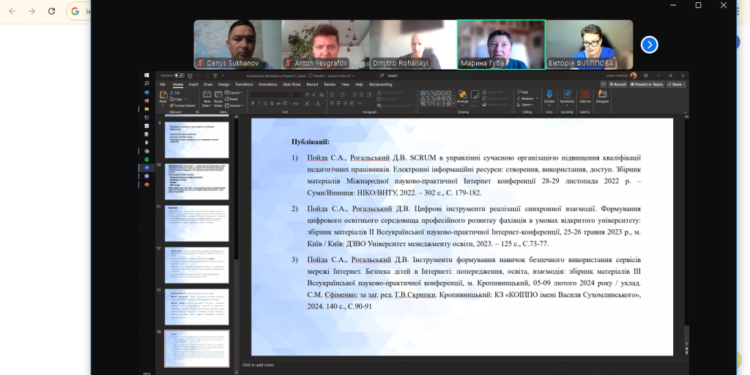
Task: Open Customize Quick Access Toolbar arrow
Action: point(223,76)
